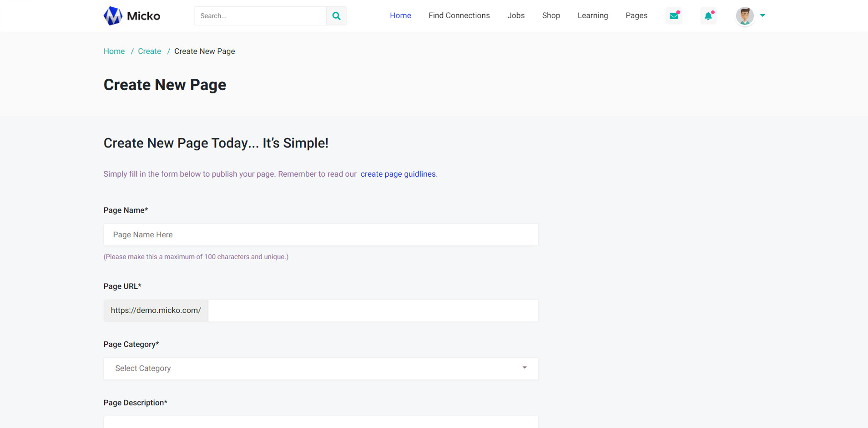Viewport: 868px width, 428px height.
Task: Open the create page guidlines link
Action: click(398, 174)
